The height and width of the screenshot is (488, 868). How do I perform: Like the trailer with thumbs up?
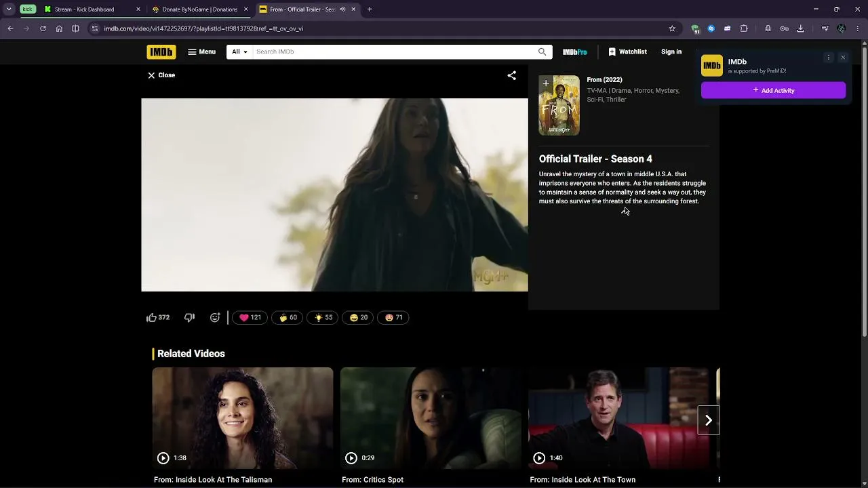tap(158, 317)
